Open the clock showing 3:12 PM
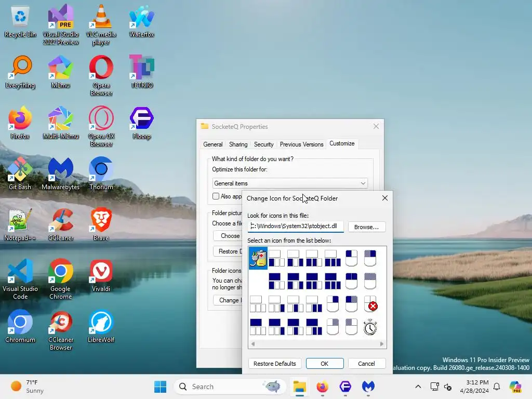Image resolution: width=532 pixels, height=399 pixels. click(x=474, y=387)
